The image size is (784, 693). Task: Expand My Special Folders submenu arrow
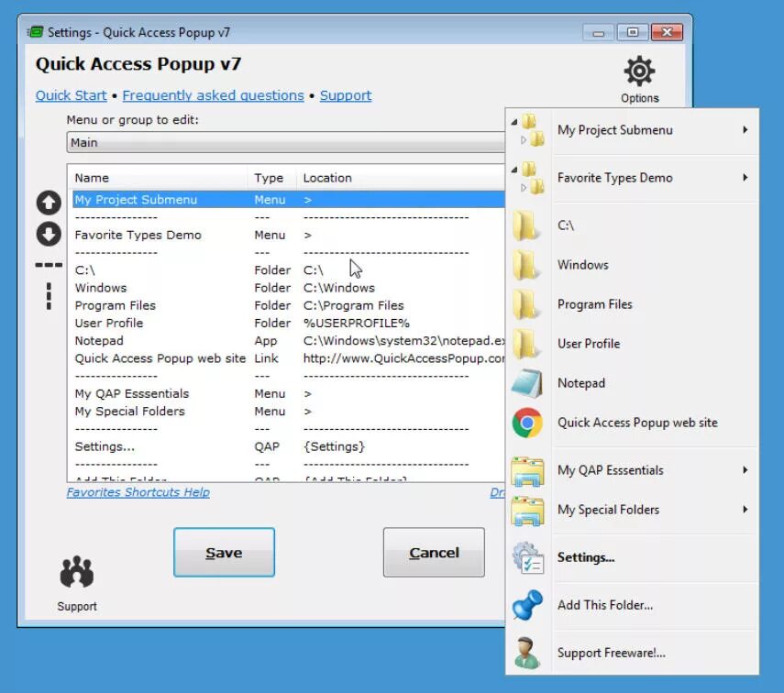(745, 510)
